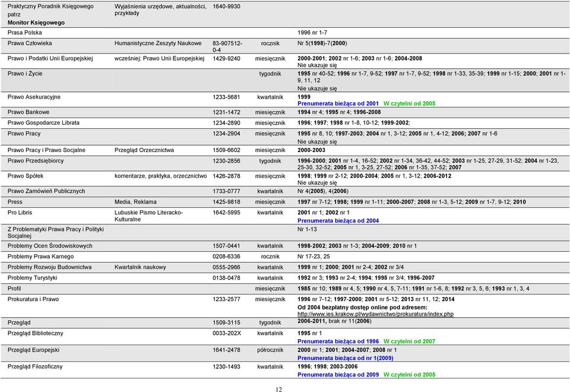The image size is (570, 392).
Task: Click 'Prawo Pracy' title cell
Action: tap(24, 134)
